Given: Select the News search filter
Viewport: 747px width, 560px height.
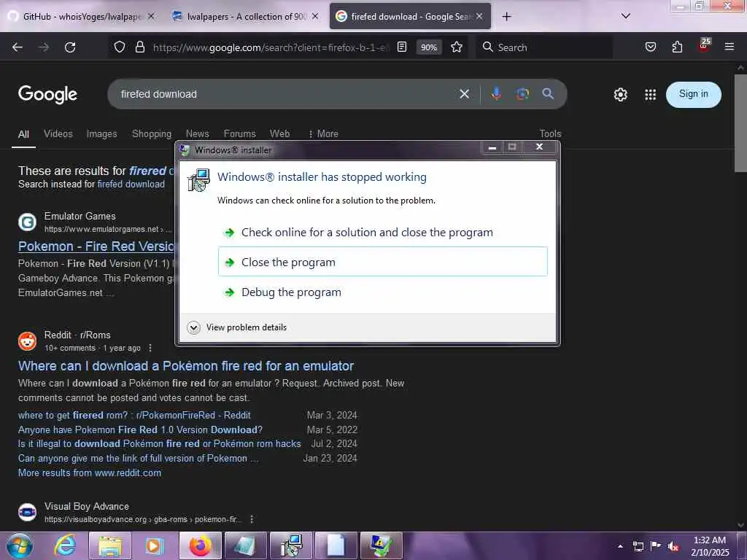Looking at the screenshot, I should tap(197, 134).
